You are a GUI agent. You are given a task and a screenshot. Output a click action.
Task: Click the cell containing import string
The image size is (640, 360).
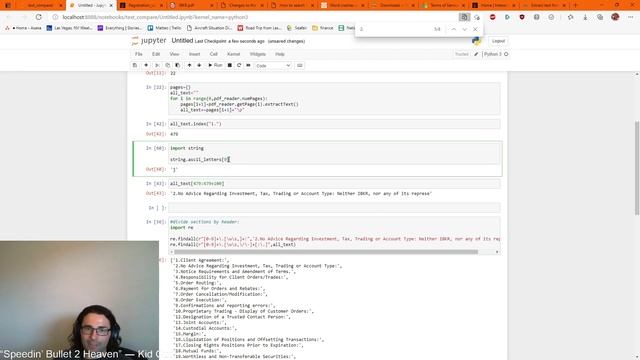334,153
